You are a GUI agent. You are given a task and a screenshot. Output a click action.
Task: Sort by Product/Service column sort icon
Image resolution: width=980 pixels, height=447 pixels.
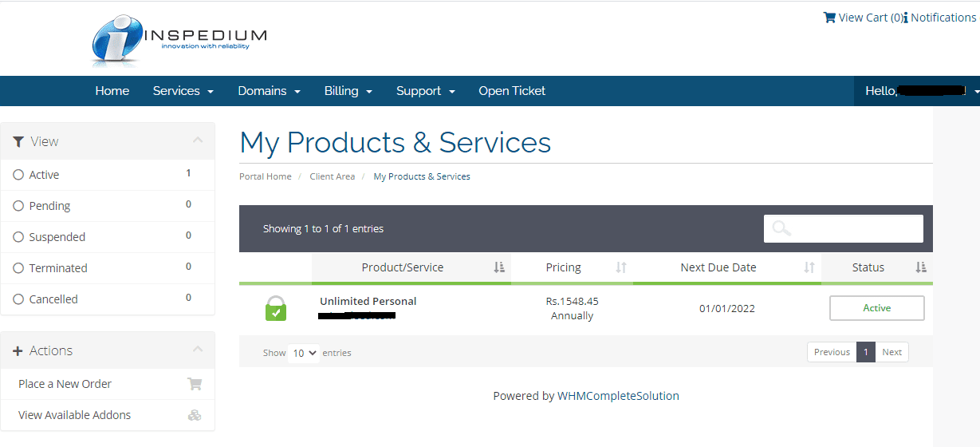pyautogui.click(x=499, y=267)
